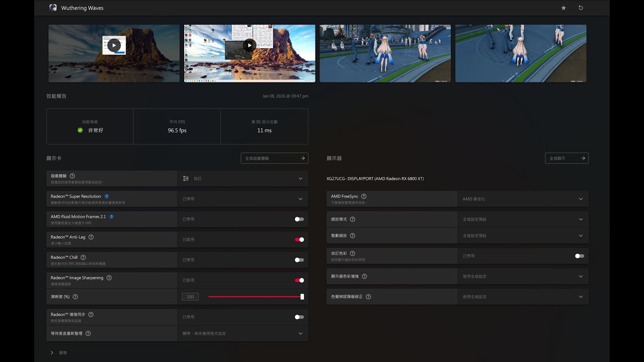The image size is (644, 362).
Task: Click the Jan 08, 2026 report timestamp
Action: (285, 96)
